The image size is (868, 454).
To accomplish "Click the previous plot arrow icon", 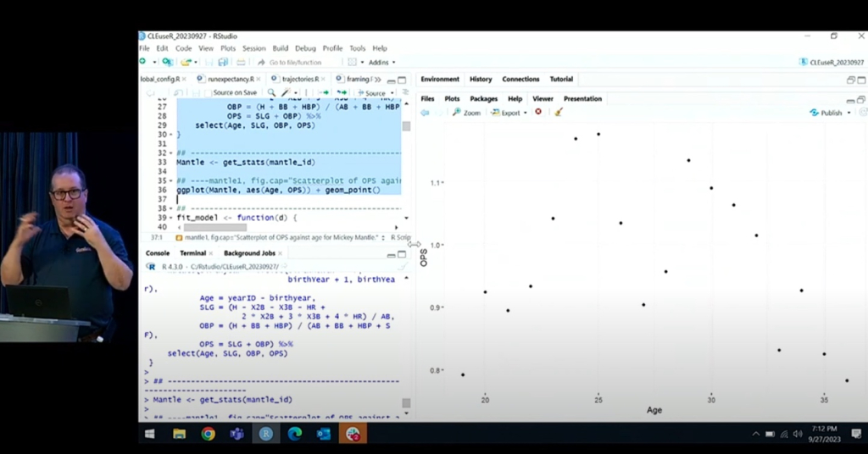I will [425, 113].
